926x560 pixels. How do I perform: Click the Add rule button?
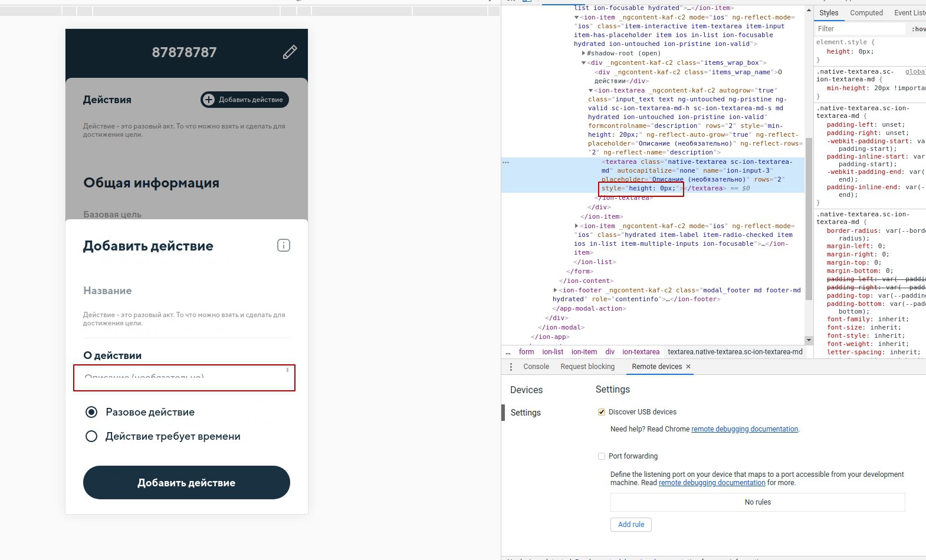631,525
